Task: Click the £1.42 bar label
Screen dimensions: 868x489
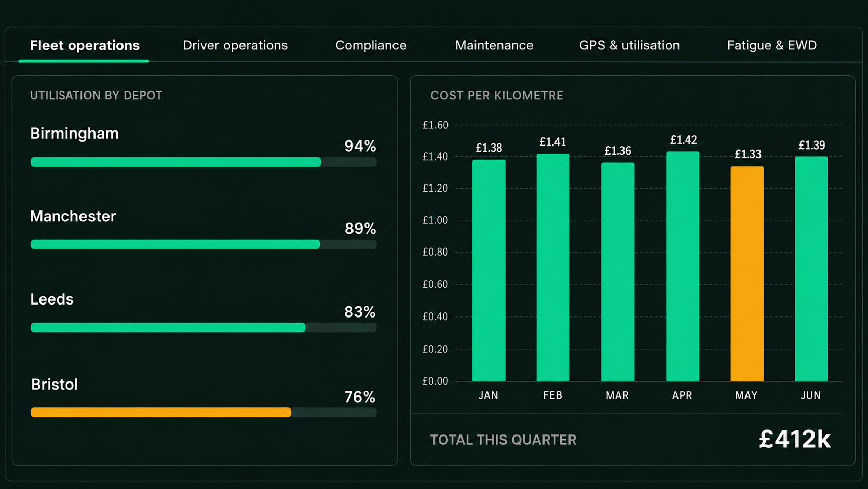Action: 684,140
